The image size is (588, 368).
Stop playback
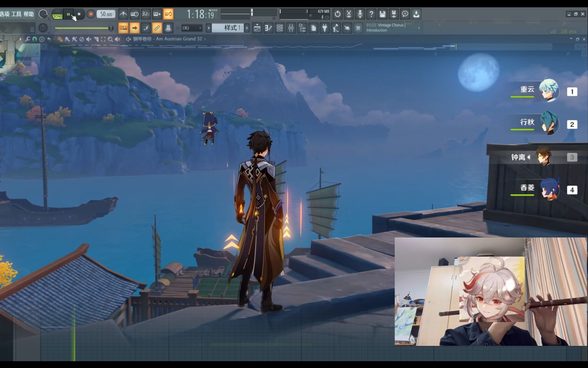(79, 14)
